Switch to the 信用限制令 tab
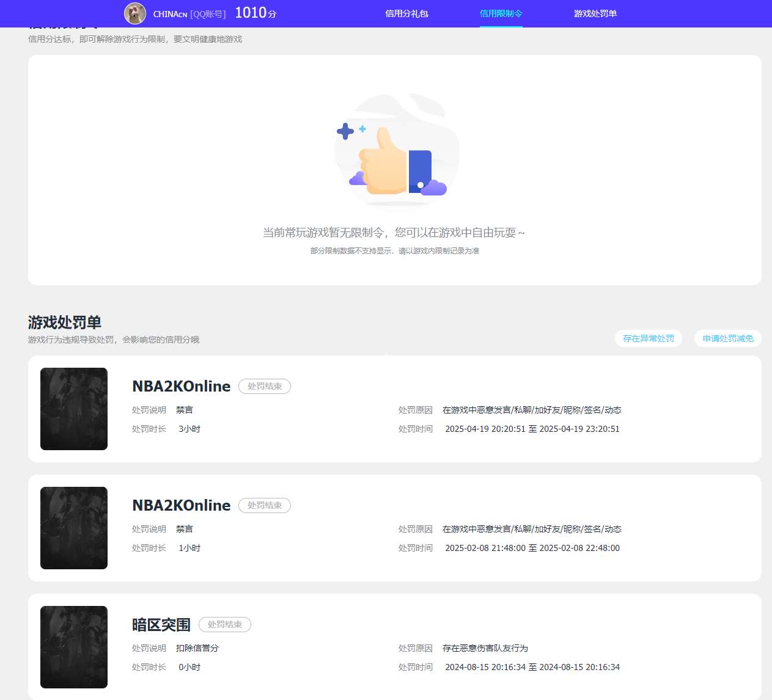 (501, 13)
